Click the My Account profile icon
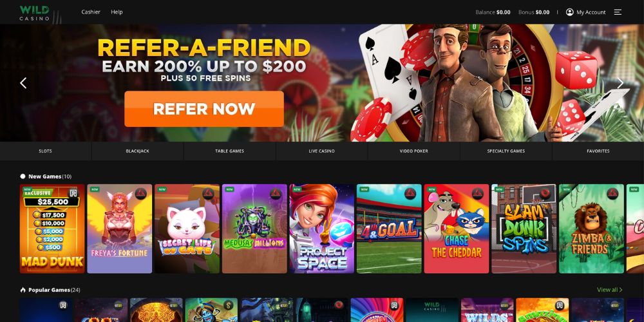Image resolution: width=644 pixels, height=322 pixels. [x=570, y=12]
